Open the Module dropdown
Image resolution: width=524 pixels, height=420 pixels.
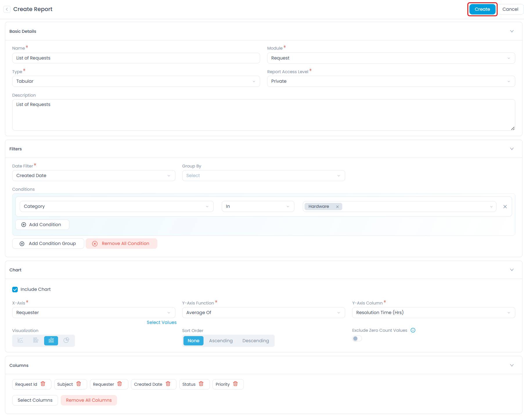pyautogui.click(x=391, y=58)
